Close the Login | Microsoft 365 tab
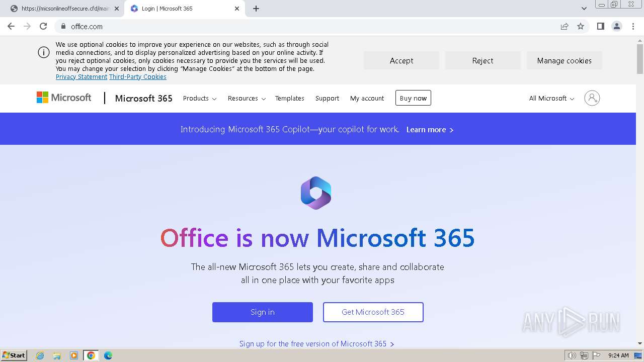The image size is (644, 362). pos(237,9)
